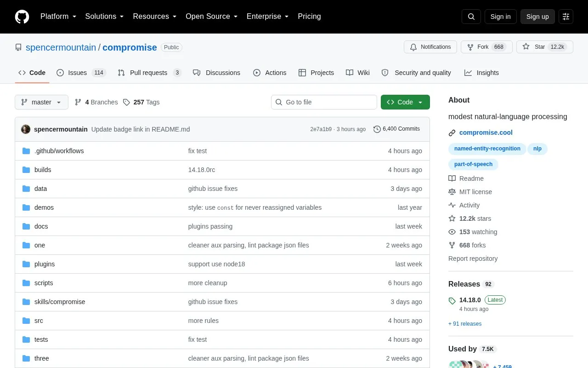Open the Insights tab
The image size is (588, 368).
[481, 73]
